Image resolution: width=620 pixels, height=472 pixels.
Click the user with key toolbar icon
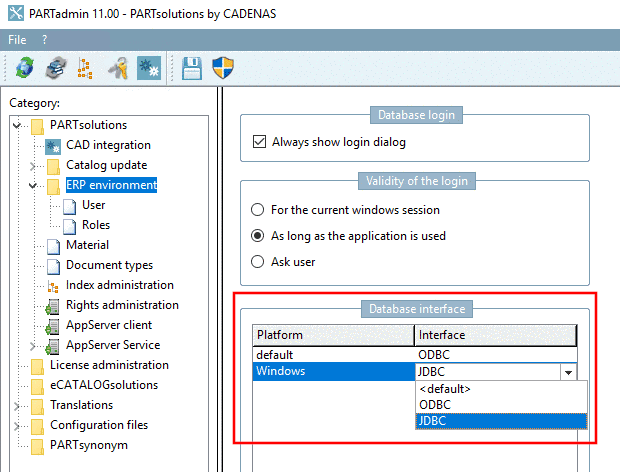tap(118, 68)
